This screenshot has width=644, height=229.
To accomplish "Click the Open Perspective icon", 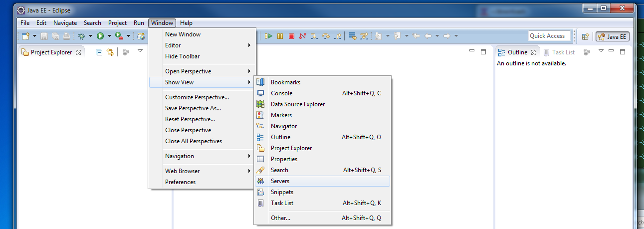I will (x=586, y=36).
